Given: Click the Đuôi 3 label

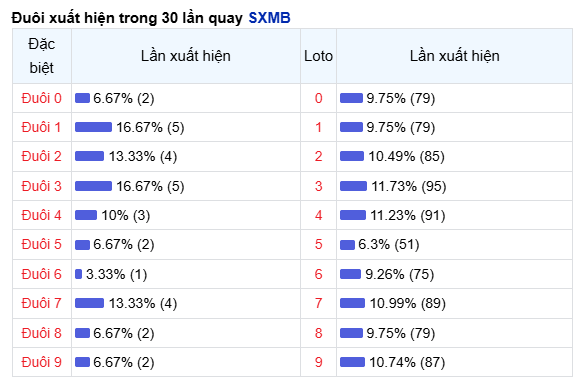Looking at the screenshot, I should (x=41, y=186).
